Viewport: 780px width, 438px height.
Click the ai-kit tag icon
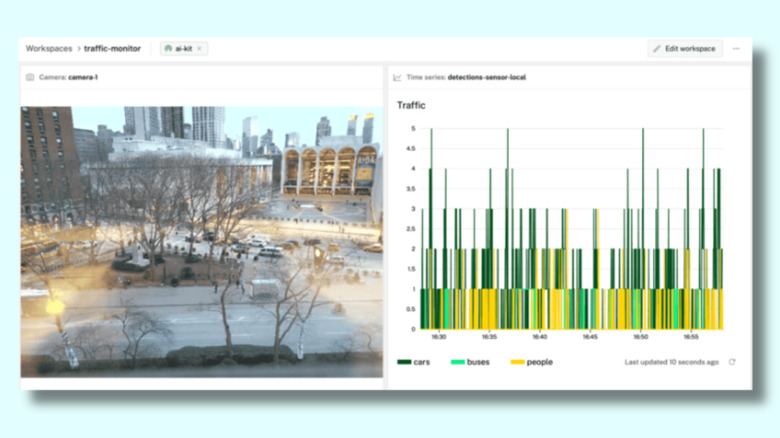coord(168,48)
